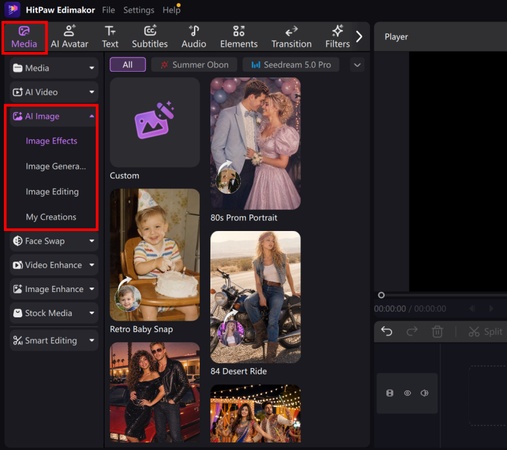Viewport: 507px width, 450px height.
Task: Switch to the Text tab
Action: (x=110, y=37)
